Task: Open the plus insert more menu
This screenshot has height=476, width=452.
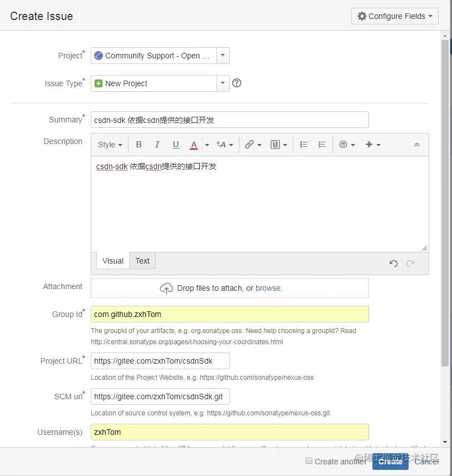Action: point(372,145)
